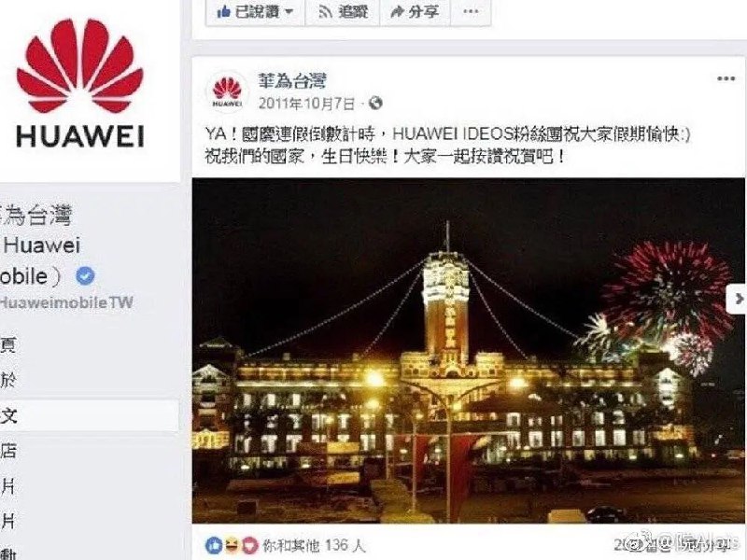Open the page's three-dots more menu
The height and width of the screenshot is (560, 747).
[x=471, y=12]
